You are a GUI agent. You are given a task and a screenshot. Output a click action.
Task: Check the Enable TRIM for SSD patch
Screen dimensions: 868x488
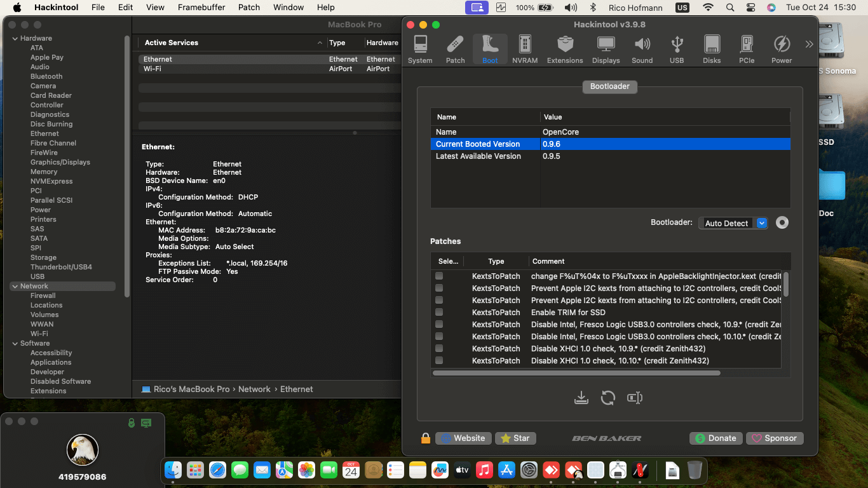[439, 313]
